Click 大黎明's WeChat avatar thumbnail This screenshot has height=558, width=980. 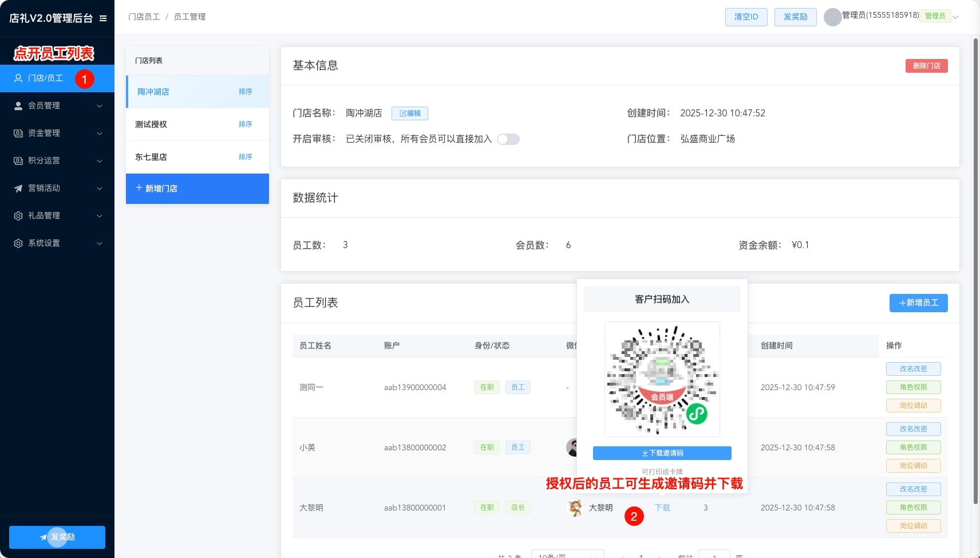pyautogui.click(x=575, y=508)
